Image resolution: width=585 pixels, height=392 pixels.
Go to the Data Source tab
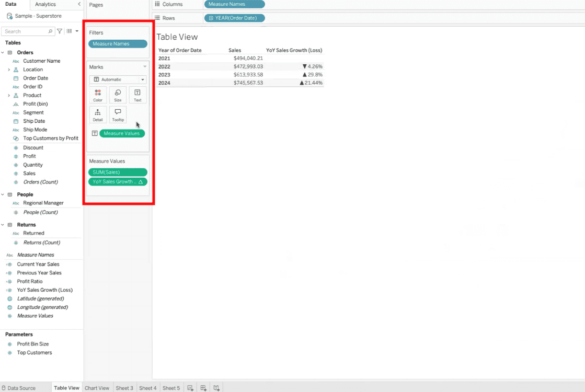[x=22, y=388]
